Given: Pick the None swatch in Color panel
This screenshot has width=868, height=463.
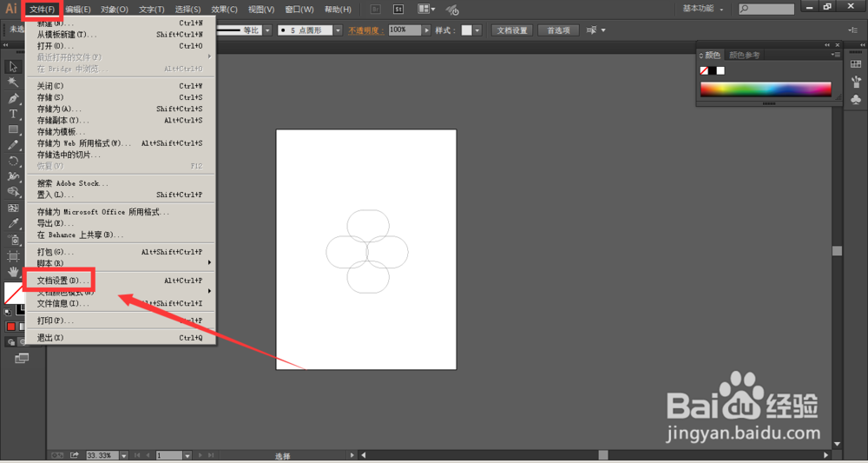Looking at the screenshot, I should click(x=704, y=71).
